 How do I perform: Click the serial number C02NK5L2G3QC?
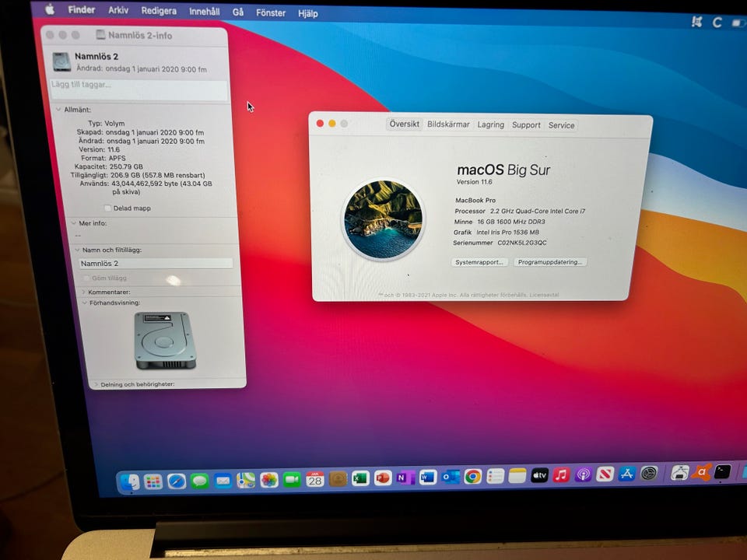tap(521, 243)
